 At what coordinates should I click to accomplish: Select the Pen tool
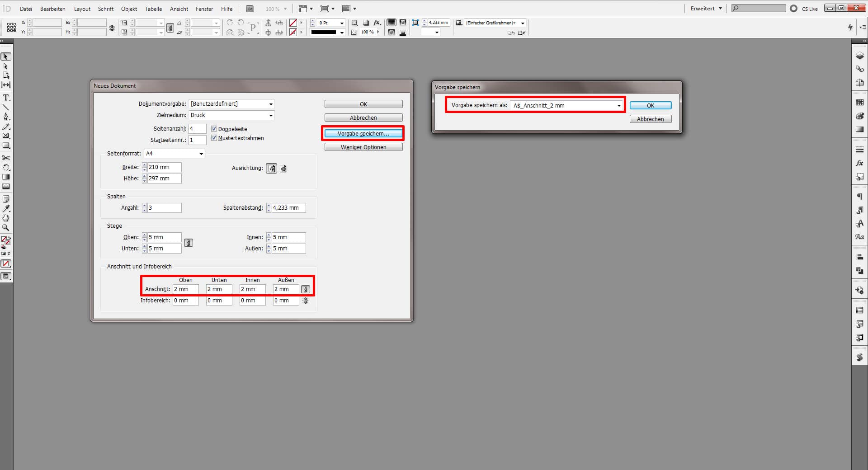pyautogui.click(x=6, y=116)
